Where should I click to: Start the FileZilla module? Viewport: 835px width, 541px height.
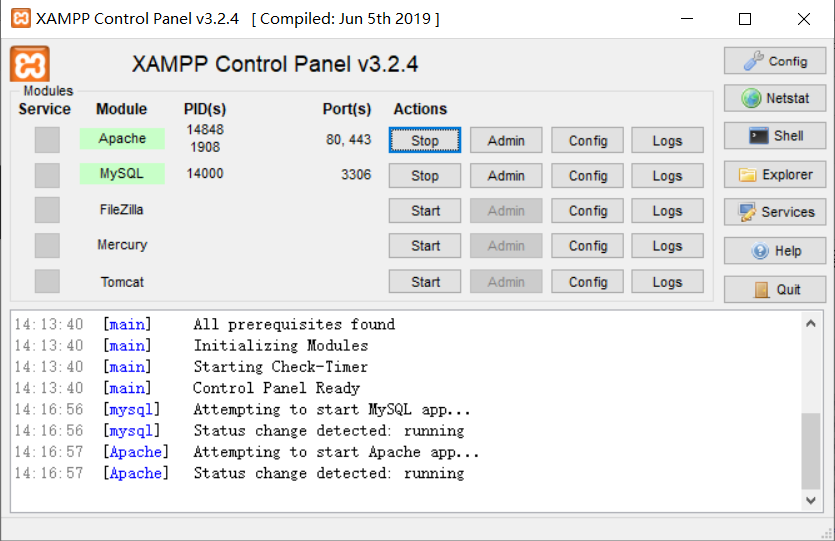(x=425, y=211)
